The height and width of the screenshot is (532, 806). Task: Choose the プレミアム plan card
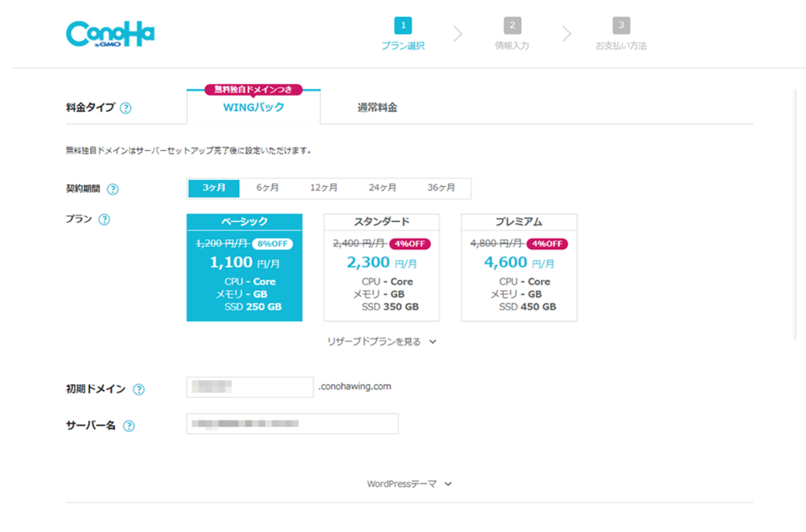(519, 267)
